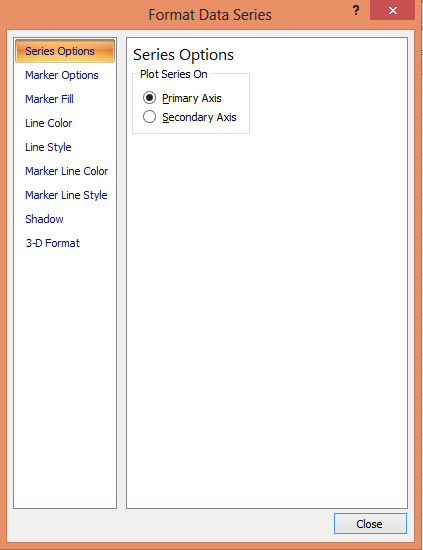Open Marker Line Style settings
The image size is (423, 550).
[x=66, y=195]
